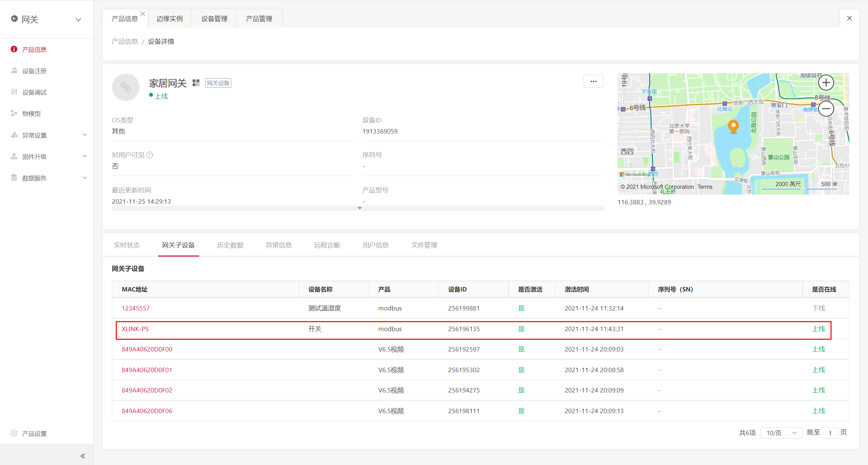868x465 pixels.
Task: Zoom out on the map with minus button
Action: (x=826, y=109)
